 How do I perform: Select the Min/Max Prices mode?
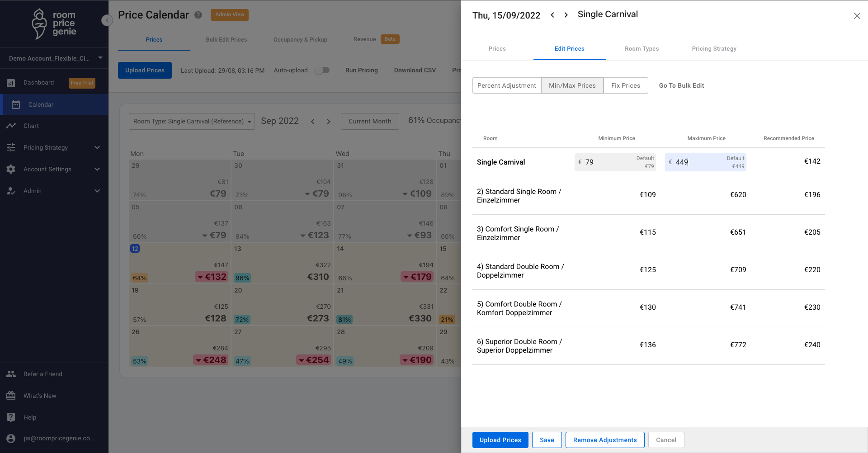572,85
